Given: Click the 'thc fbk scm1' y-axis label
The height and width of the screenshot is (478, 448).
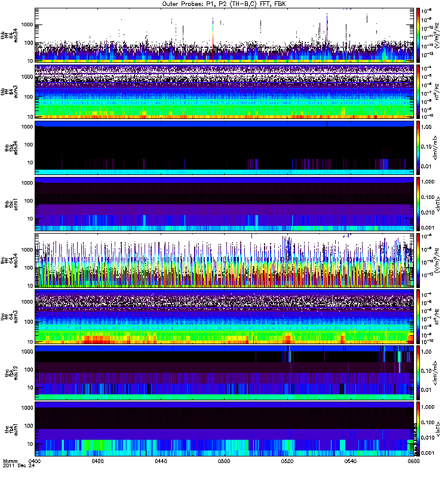Looking at the screenshot, I should 11,429.
